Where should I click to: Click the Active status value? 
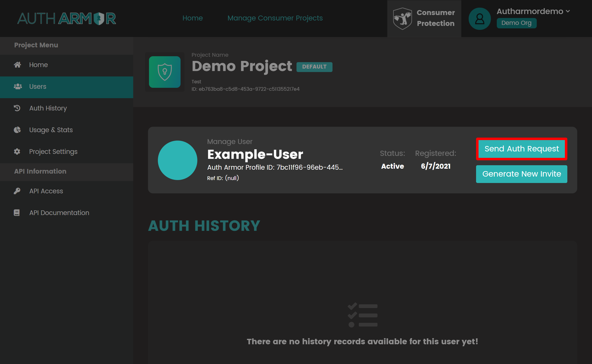click(x=392, y=166)
